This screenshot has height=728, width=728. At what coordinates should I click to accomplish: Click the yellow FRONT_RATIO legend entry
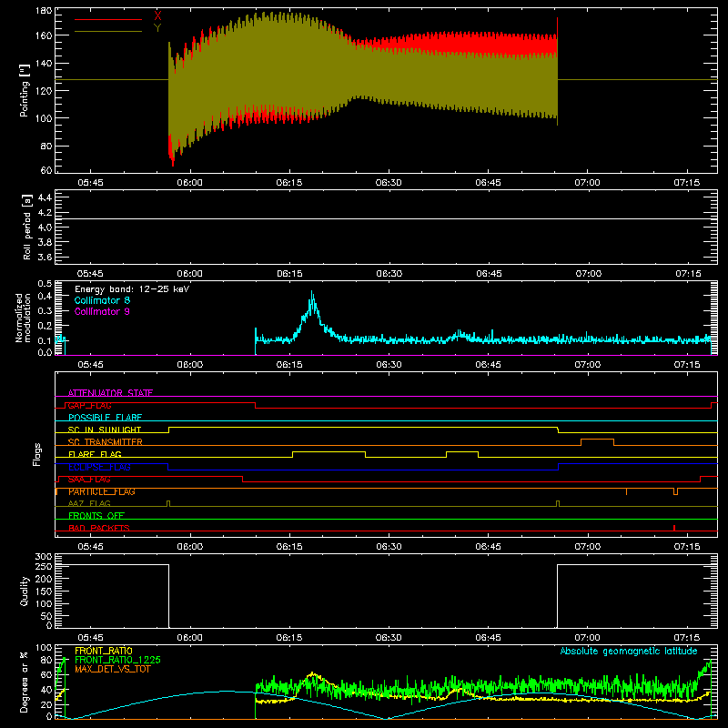pyautogui.click(x=104, y=651)
